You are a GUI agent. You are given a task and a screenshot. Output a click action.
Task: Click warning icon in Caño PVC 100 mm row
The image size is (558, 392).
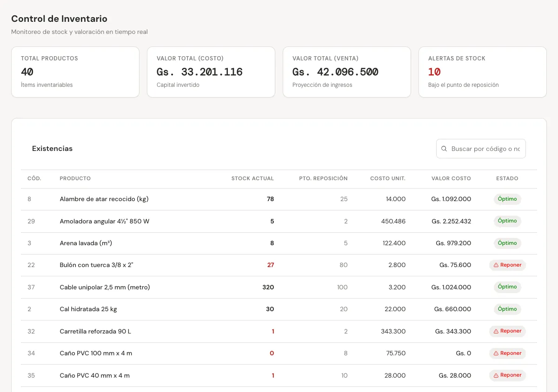coord(496,353)
